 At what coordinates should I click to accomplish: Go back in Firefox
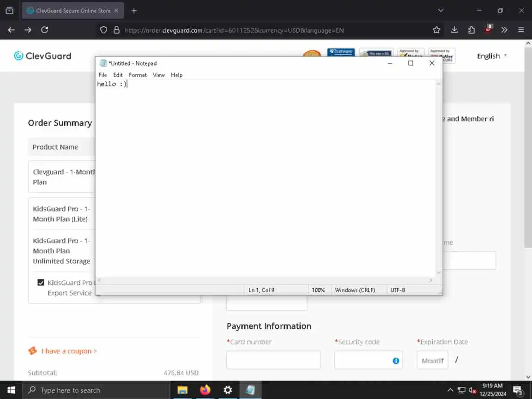tap(11, 30)
